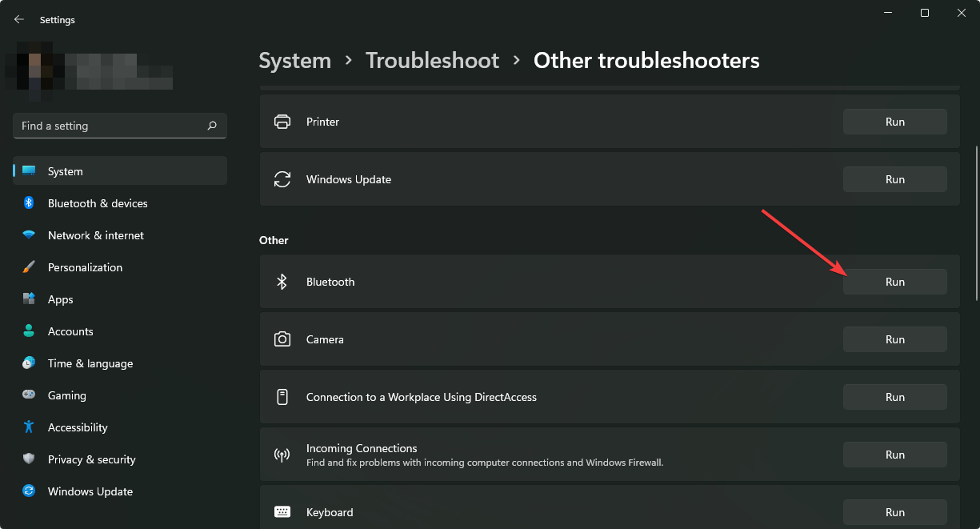Click the System monitor icon in sidebar
This screenshot has height=529, width=980.
tap(29, 171)
